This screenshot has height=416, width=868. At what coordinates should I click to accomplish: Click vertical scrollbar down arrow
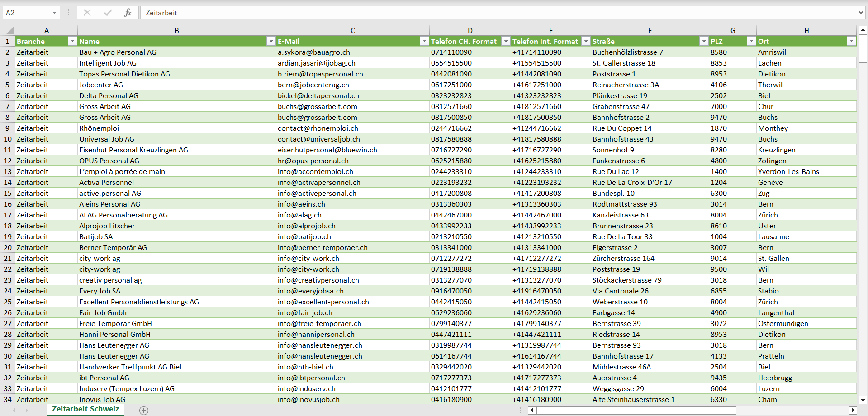point(863,400)
